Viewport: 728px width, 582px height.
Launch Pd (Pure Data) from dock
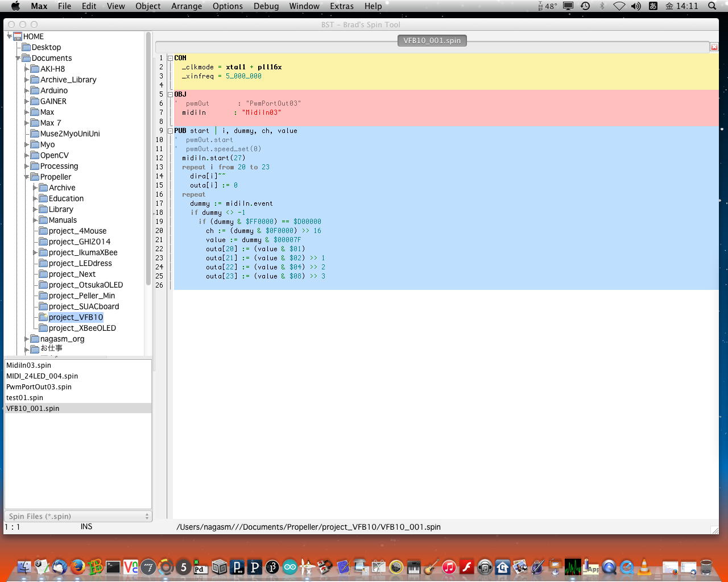(x=200, y=567)
